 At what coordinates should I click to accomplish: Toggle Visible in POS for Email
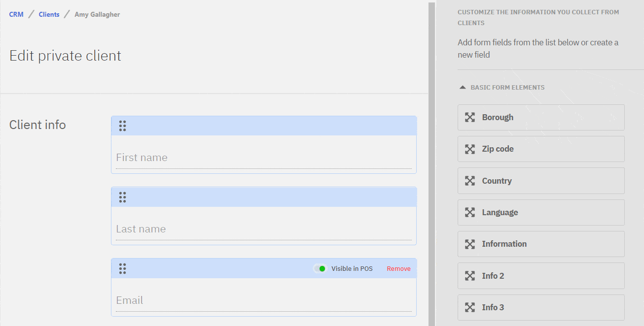click(320, 269)
